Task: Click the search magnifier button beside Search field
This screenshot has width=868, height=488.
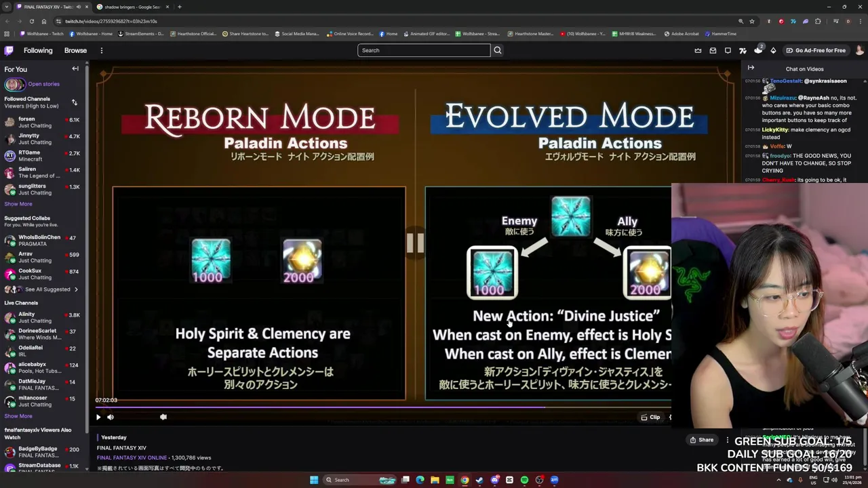Action: point(497,50)
